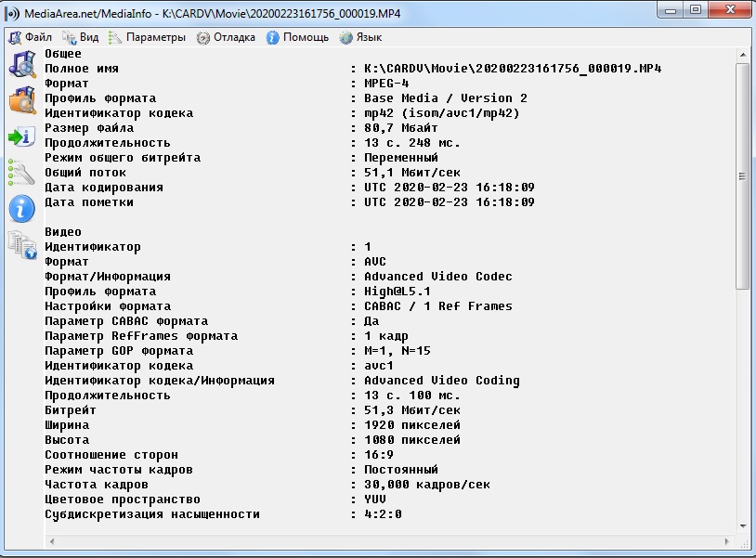Click the vertical scrollbar down arrow
756x558 pixels.
[x=742, y=527]
